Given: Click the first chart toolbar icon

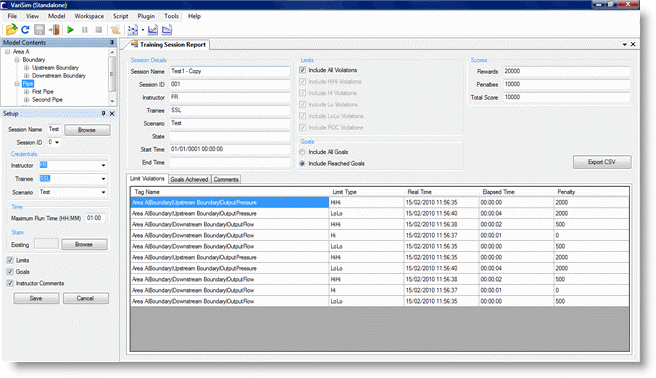Looking at the screenshot, I should [x=153, y=30].
